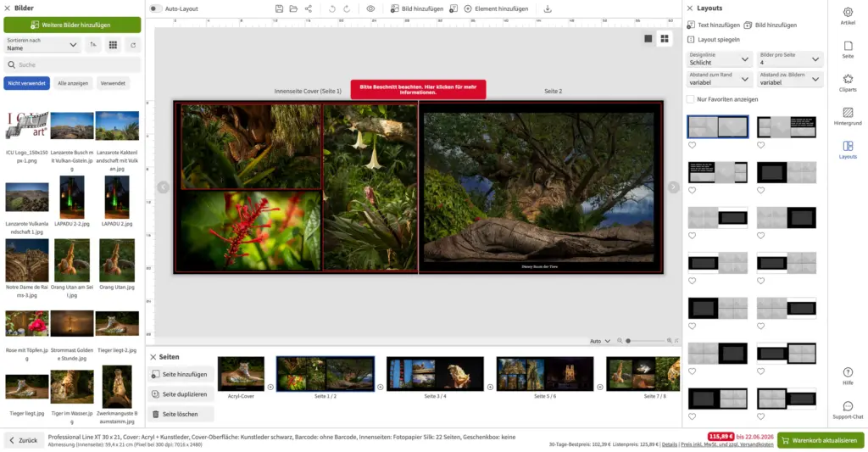Toggle the Auto-Layout switch
868x452 pixels.
[156, 8]
